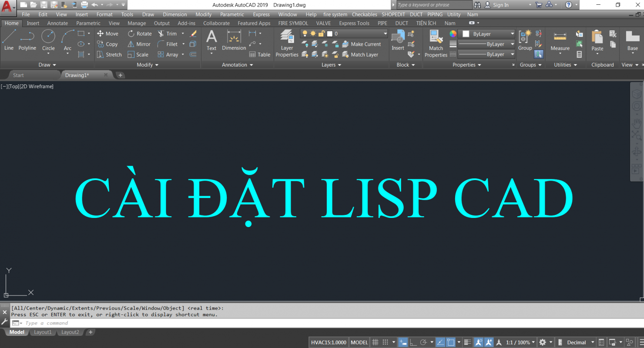Viewport: 644px width, 348px height.
Task: Open the layer name dropdown list
Action: [x=385, y=33]
